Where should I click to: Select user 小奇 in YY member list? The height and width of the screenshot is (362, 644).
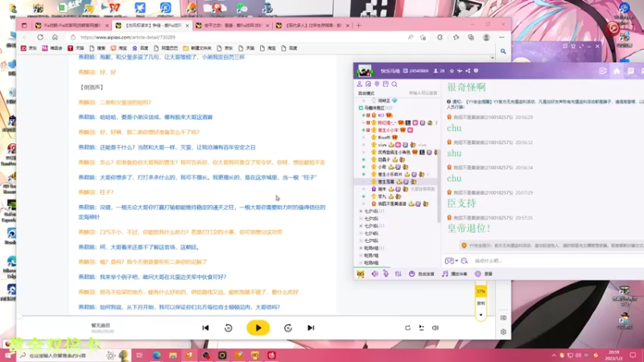click(382, 167)
